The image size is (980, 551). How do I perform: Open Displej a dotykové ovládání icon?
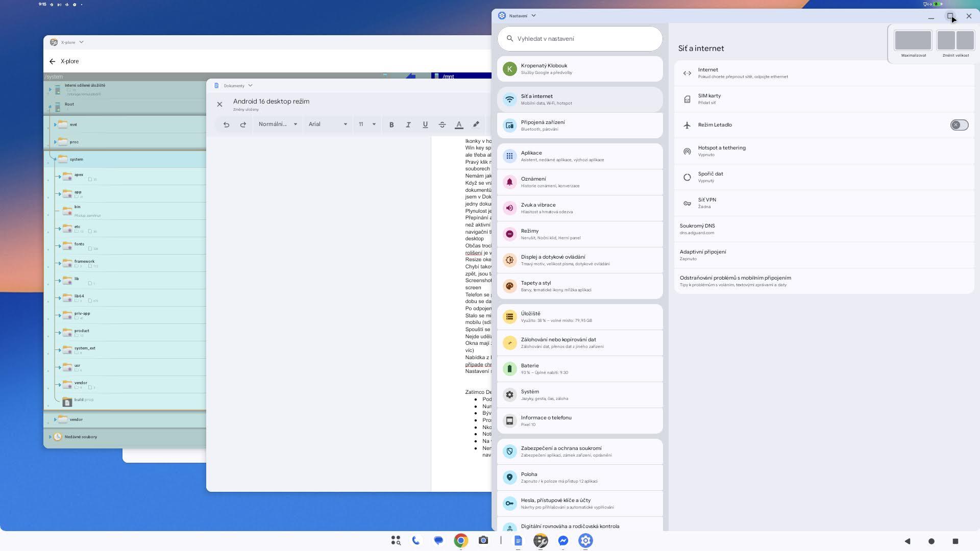point(509,260)
